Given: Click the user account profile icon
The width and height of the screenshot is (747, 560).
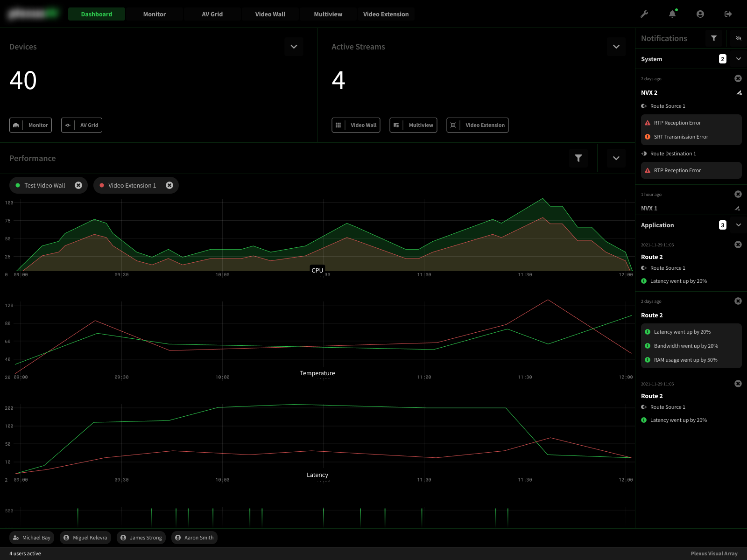Looking at the screenshot, I should pos(700,14).
